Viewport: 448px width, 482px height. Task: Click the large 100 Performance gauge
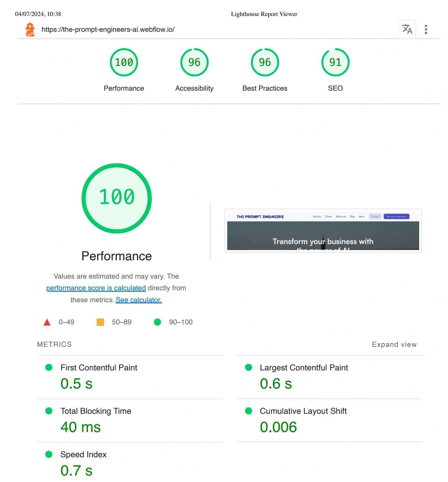click(x=117, y=198)
